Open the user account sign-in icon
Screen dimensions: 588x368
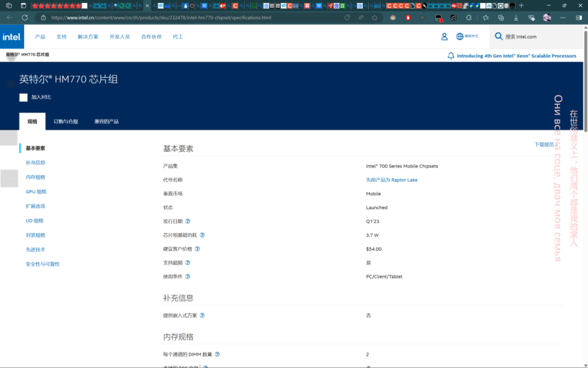tap(444, 36)
